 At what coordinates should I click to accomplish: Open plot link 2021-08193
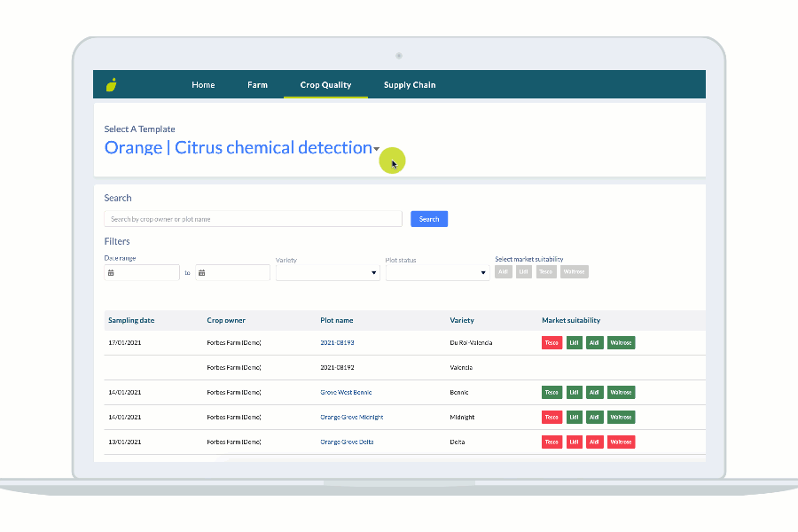point(337,342)
